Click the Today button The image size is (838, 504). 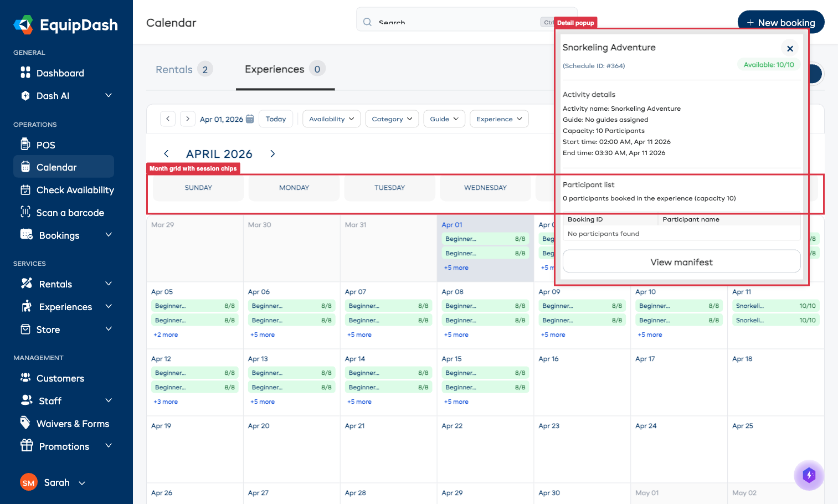[275, 119]
